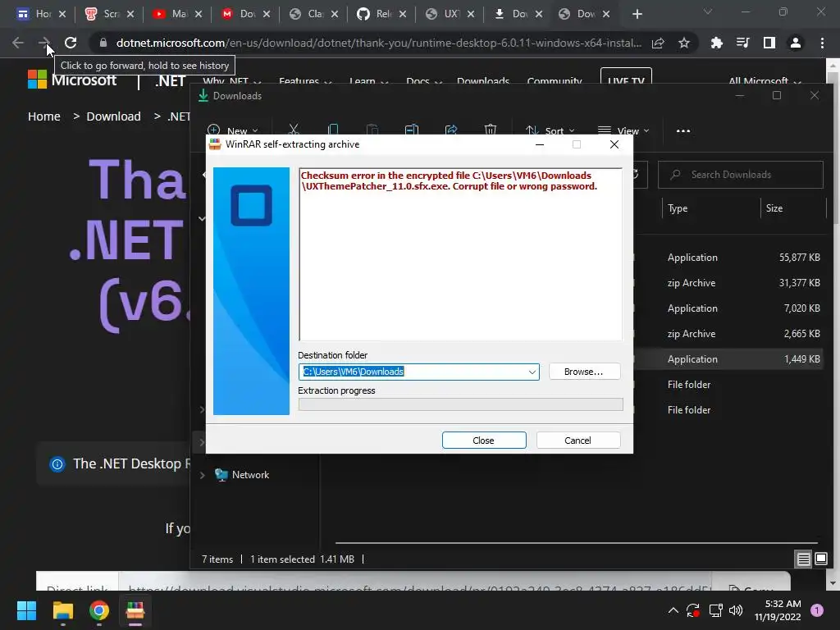Click the Extraction progress bar
Image resolution: width=840 pixels, height=630 pixels.
click(x=460, y=404)
